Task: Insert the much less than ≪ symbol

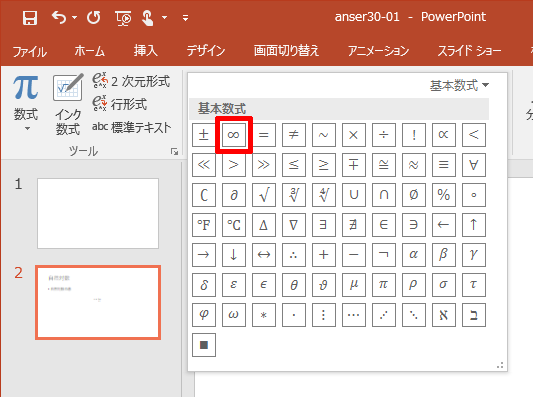Action: pyautogui.click(x=204, y=165)
